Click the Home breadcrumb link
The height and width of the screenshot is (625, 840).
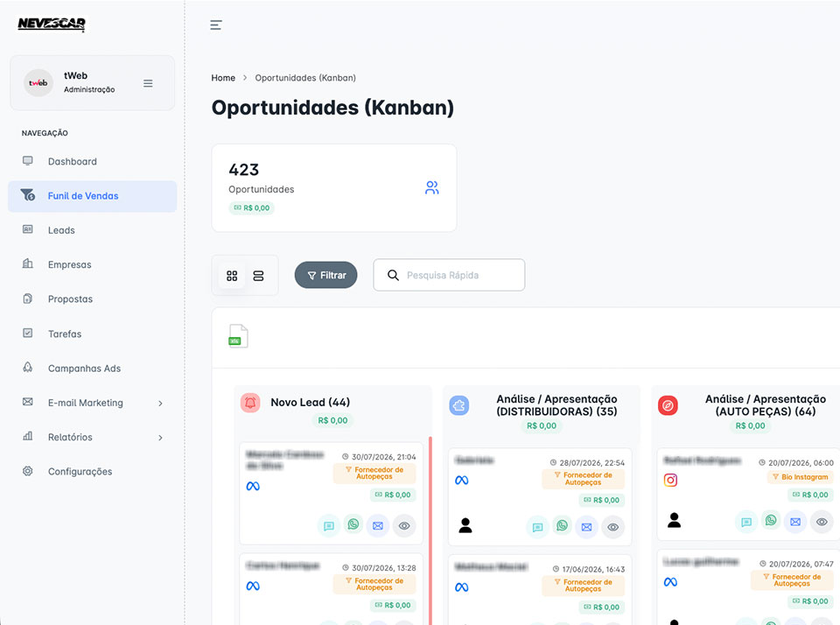(x=223, y=78)
